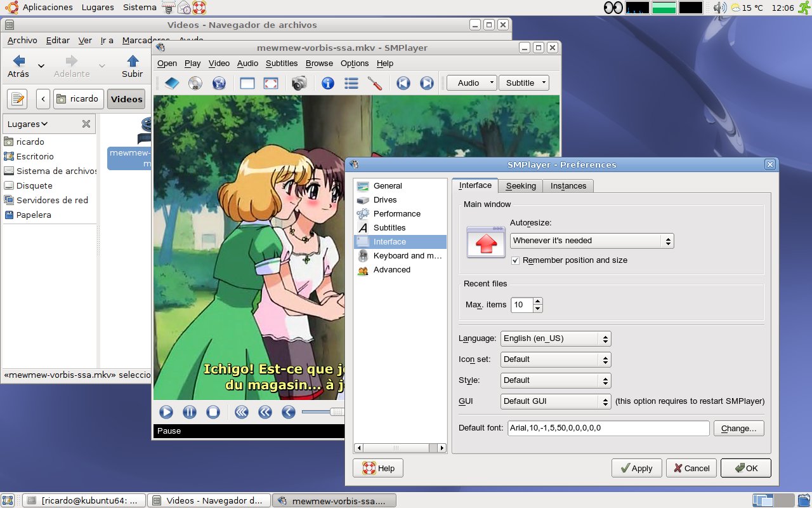Screen dimensions: 812x508
Task: Click OK in Preferences dialog
Action: click(x=746, y=468)
